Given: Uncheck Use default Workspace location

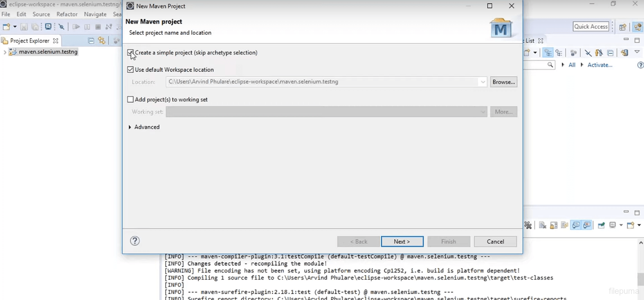Looking at the screenshot, I should coord(130,69).
